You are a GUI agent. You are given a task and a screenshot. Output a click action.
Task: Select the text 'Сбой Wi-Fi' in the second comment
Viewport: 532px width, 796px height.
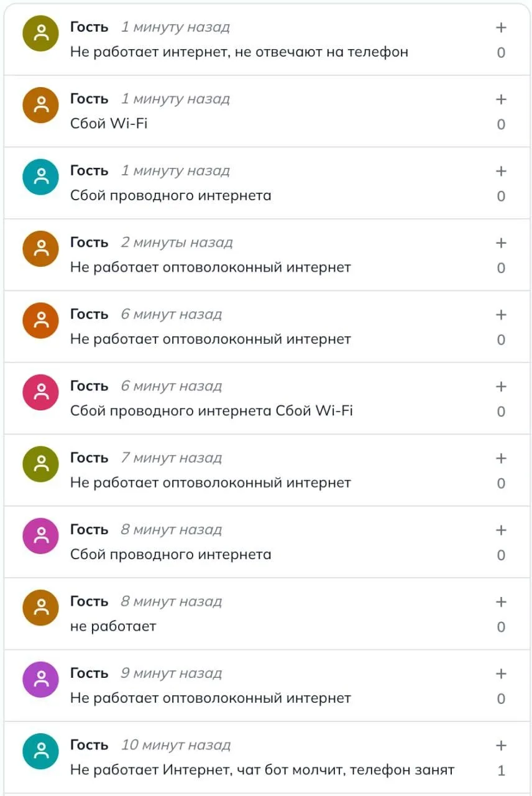[x=109, y=123]
